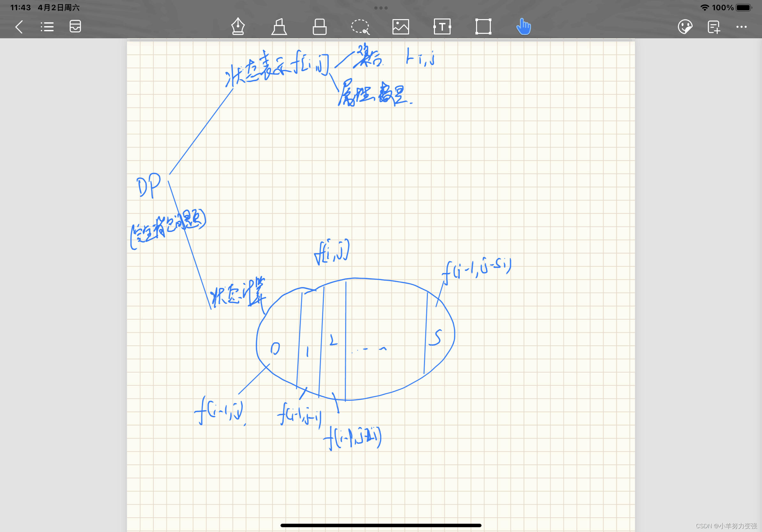762x532 pixels.
Task: Select the fountain pen tool
Action: click(x=238, y=26)
